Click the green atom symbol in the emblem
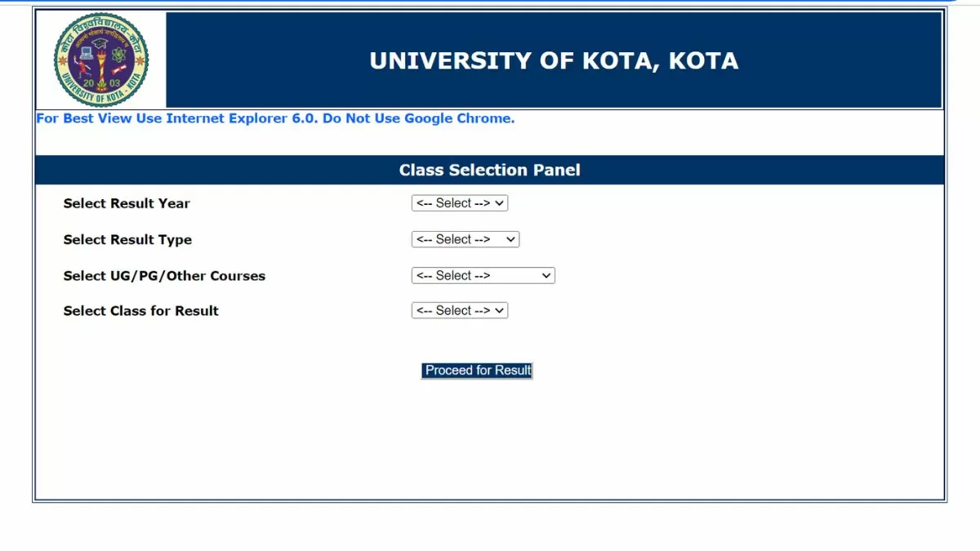 click(119, 55)
